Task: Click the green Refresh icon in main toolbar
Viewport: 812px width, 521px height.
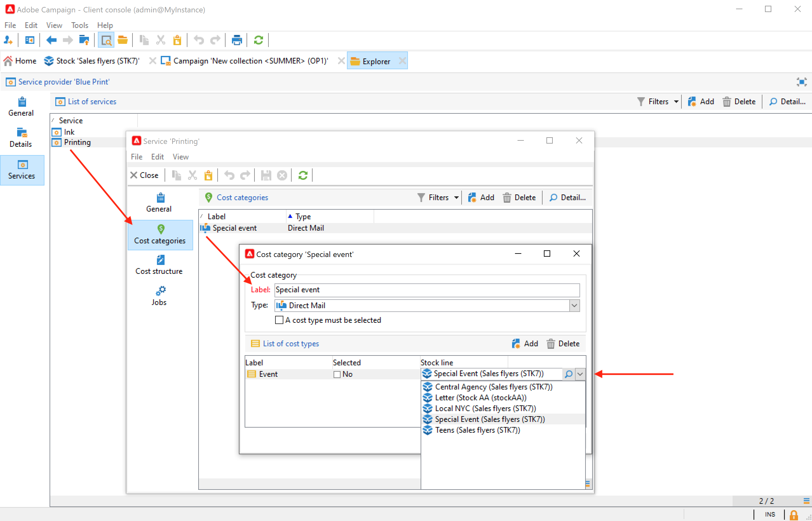Action: [259, 40]
